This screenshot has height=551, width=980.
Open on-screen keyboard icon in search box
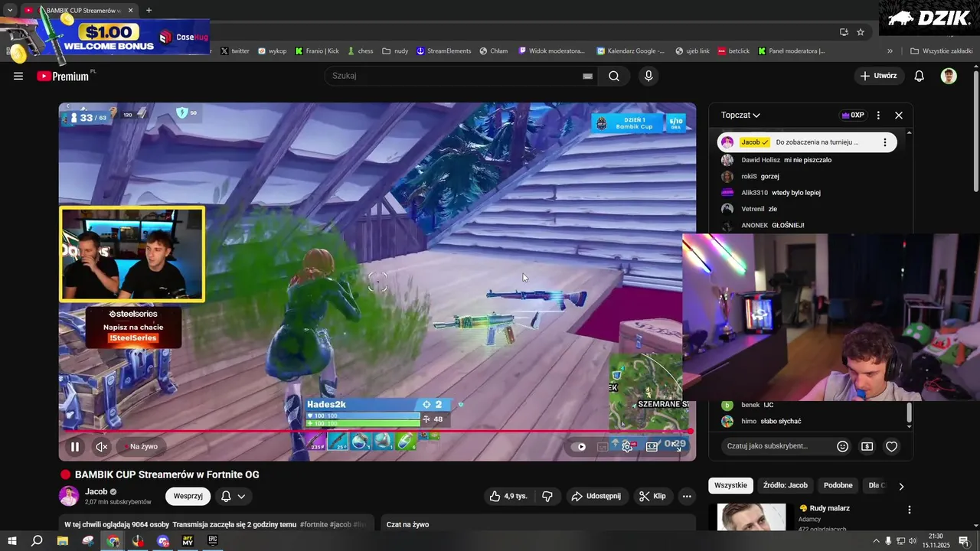(587, 76)
